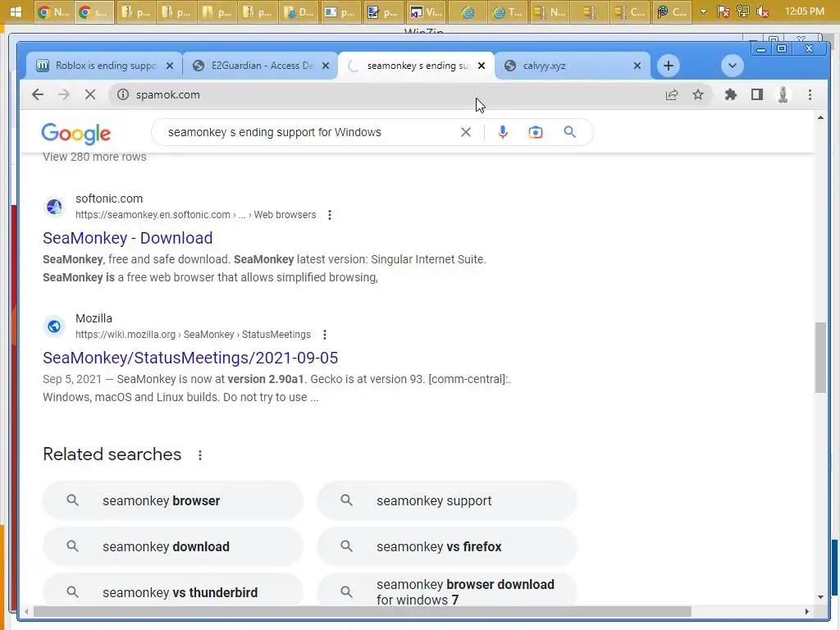
Task: Search for seamonkey vs firefox
Action: [447, 547]
